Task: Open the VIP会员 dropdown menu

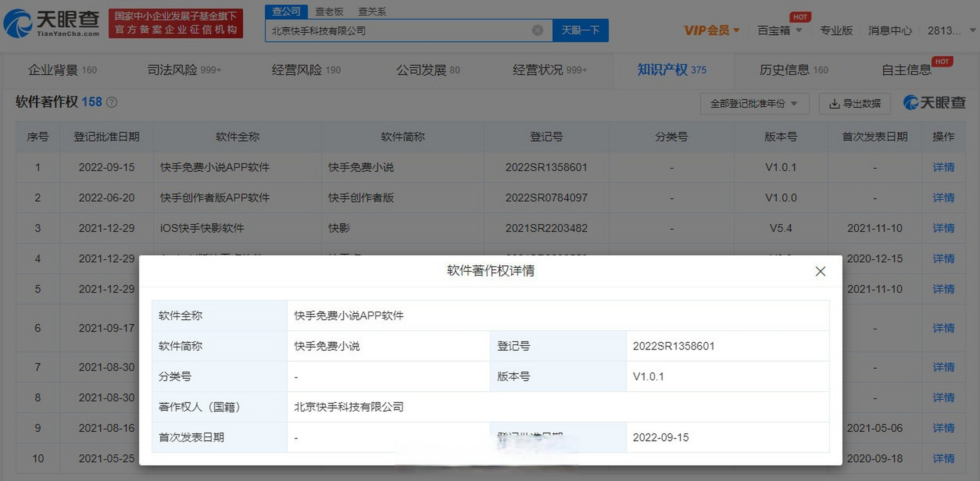Action: click(711, 30)
